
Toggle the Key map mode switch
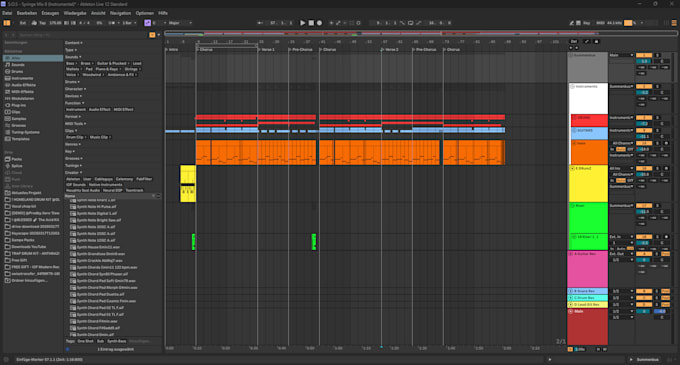(586, 23)
